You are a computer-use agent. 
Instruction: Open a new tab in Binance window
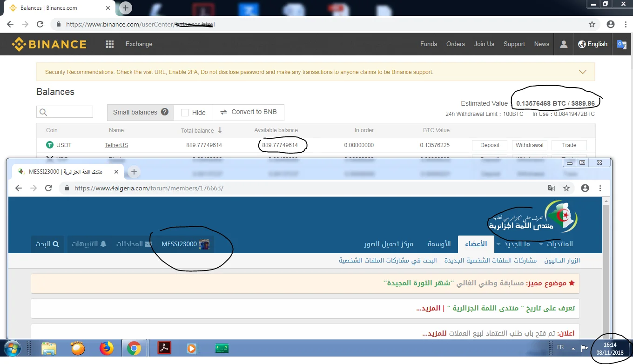point(126,8)
